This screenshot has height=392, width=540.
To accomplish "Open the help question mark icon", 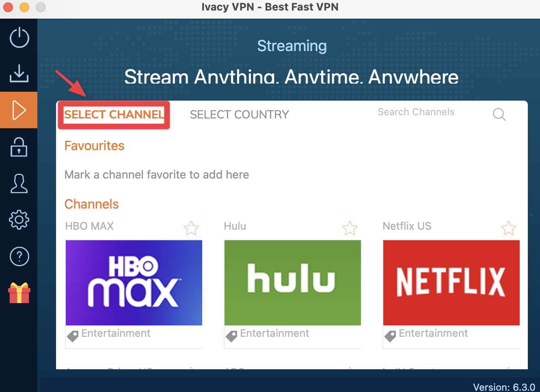I will tap(19, 256).
